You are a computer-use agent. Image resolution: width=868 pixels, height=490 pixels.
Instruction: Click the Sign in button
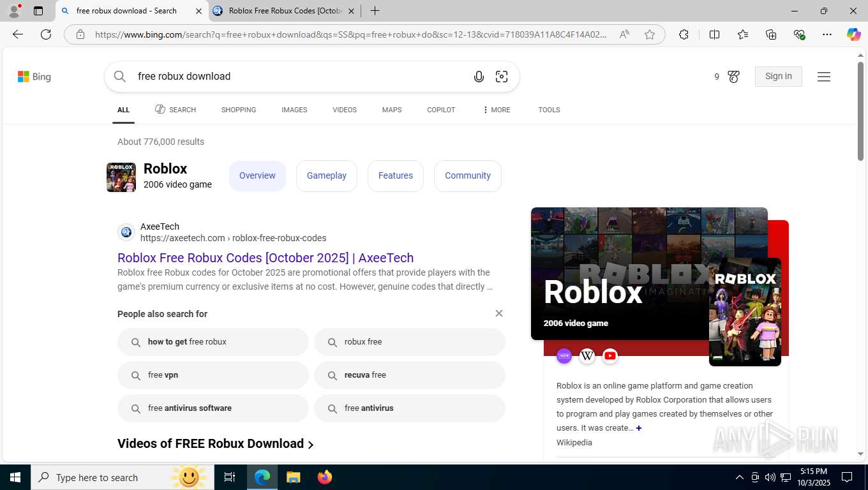click(x=778, y=77)
